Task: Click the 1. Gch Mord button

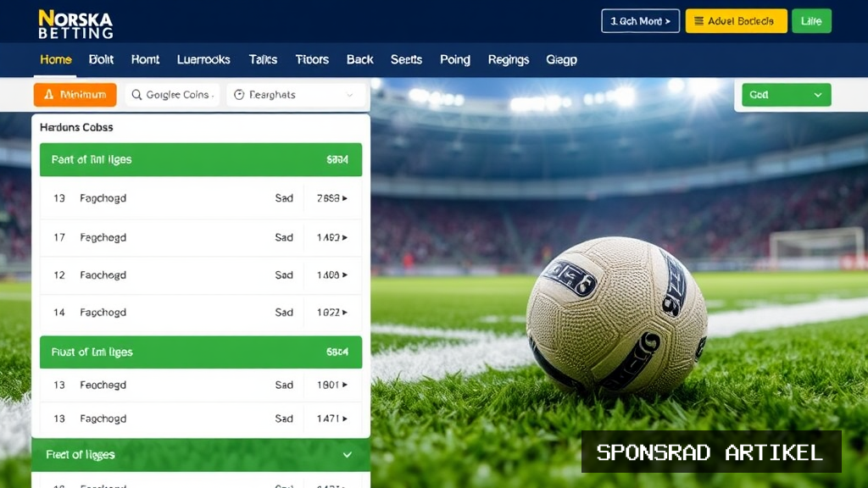Action: click(x=641, y=21)
